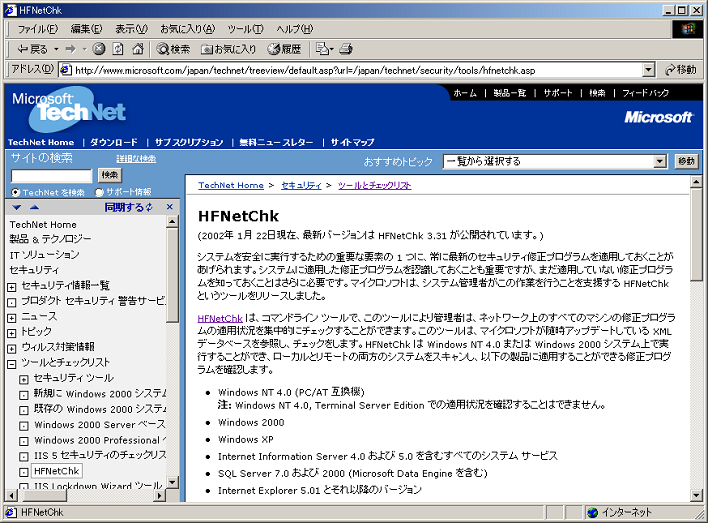Click the Windows flag throbber icon
This screenshot has width=708, height=523.
click(x=688, y=29)
